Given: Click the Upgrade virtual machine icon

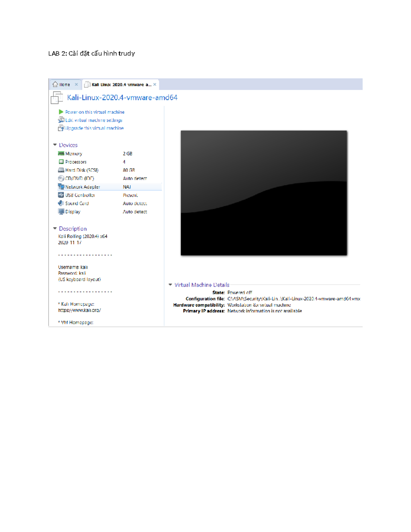Looking at the screenshot, I should [x=61, y=128].
